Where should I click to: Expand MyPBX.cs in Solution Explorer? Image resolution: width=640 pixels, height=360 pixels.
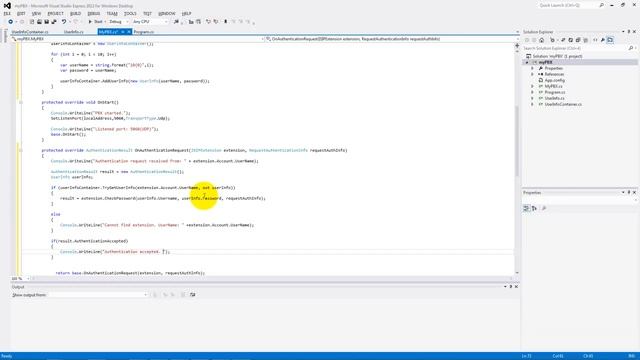pyautogui.click(x=532, y=87)
